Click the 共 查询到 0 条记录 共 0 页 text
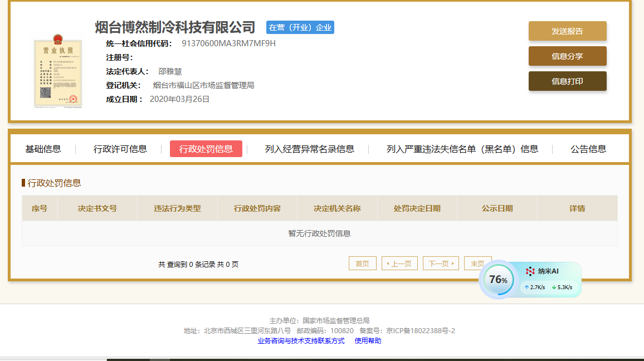The image size is (644, 361). point(198,265)
